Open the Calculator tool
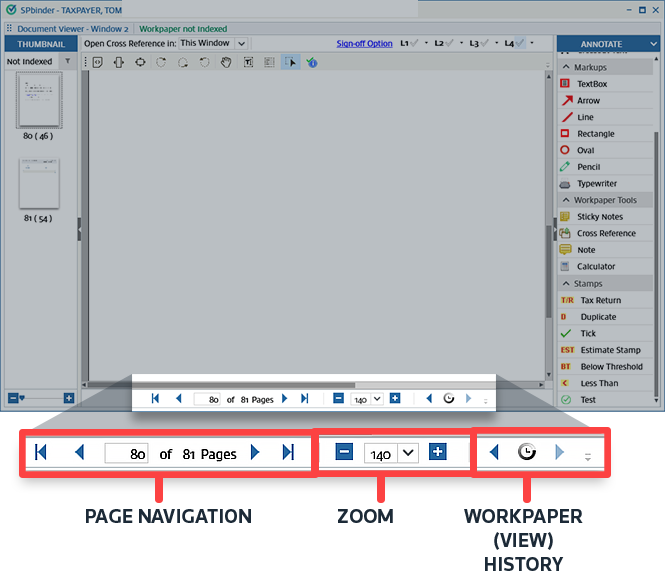The width and height of the screenshot is (665, 577). [x=606, y=266]
